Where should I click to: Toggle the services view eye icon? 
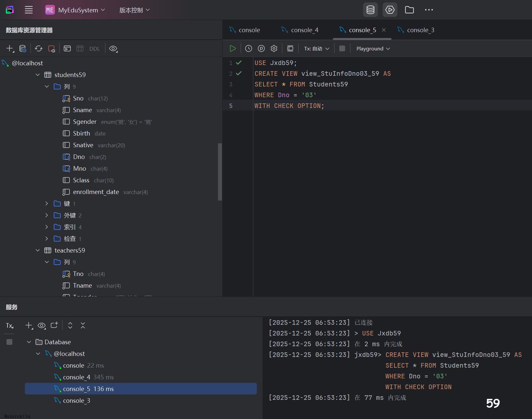[42, 325]
